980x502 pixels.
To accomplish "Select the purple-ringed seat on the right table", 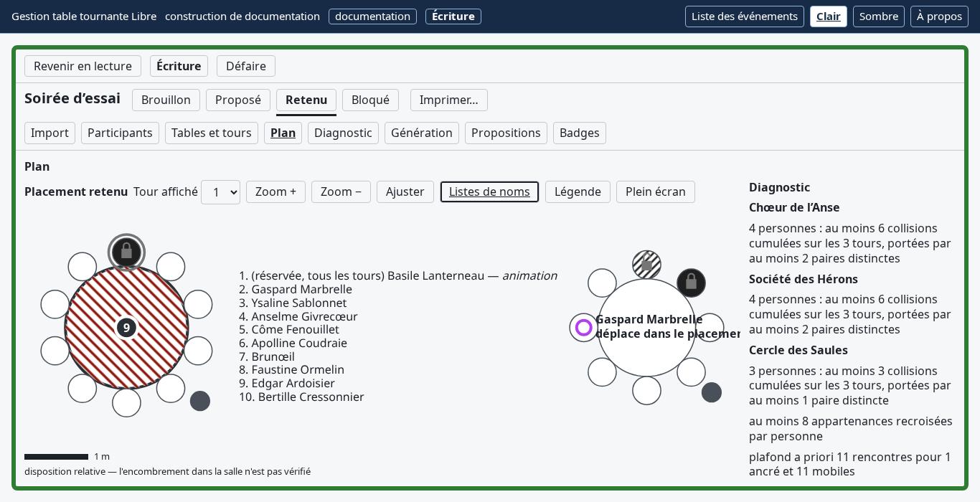I will click(x=584, y=328).
